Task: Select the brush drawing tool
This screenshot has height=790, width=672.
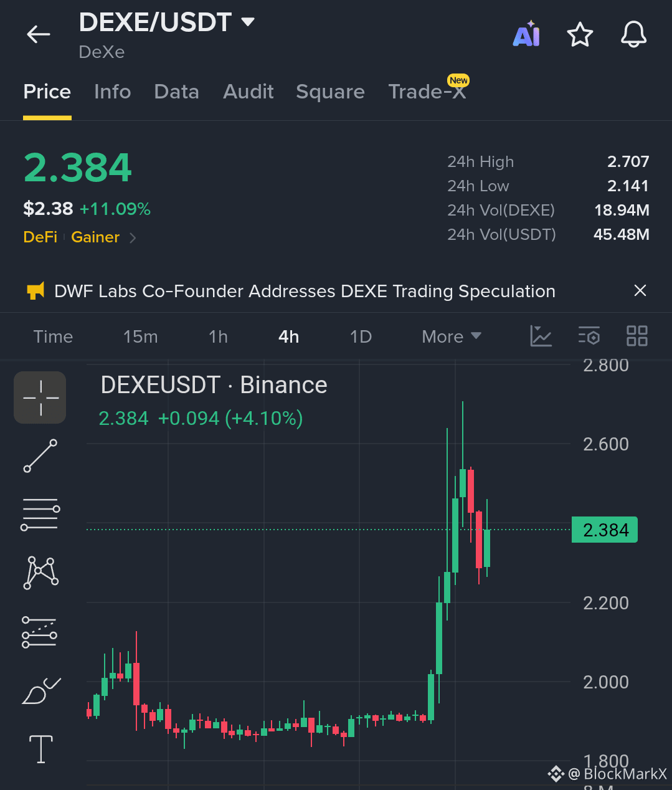Action: (x=41, y=690)
